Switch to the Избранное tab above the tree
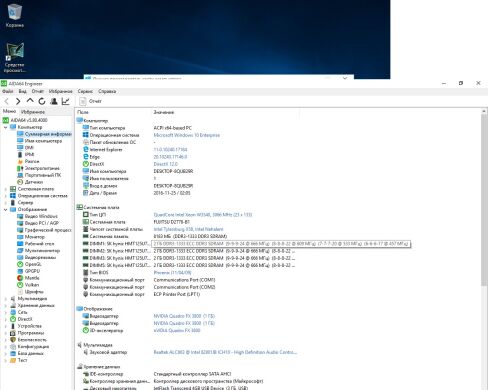This screenshot has height=390, width=488. pos(33,112)
